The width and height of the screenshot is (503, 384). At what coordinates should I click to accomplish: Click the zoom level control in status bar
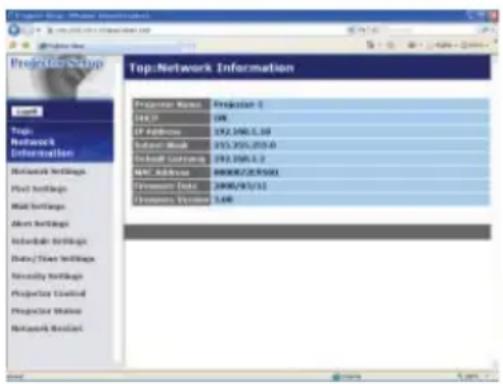coord(473,377)
